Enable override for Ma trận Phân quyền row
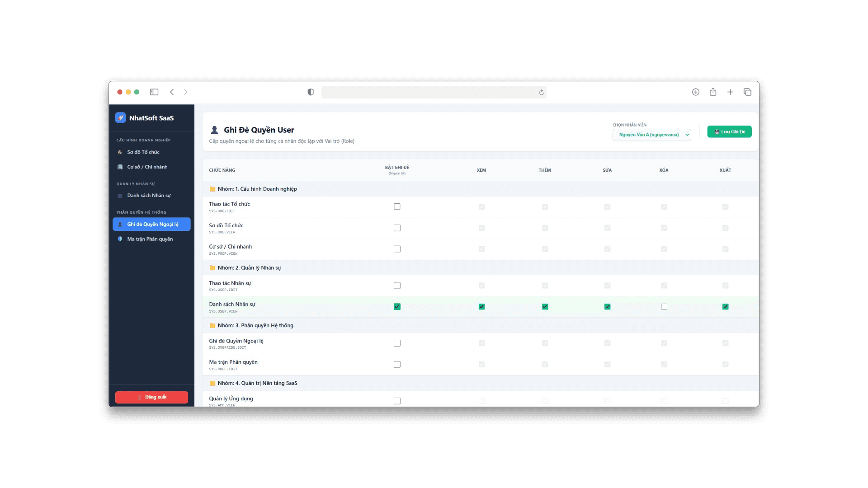The height and width of the screenshot is (488, 868). click(x=397, y=365)
